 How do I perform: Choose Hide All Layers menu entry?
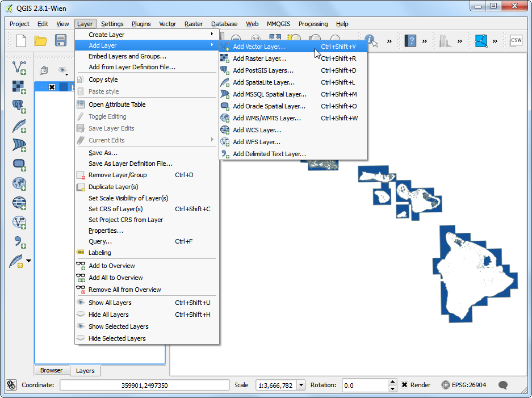tap(147, 315)
